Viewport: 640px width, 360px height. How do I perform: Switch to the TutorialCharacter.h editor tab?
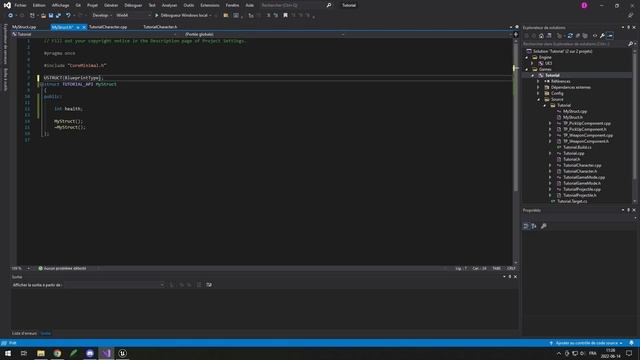(160, 27)
